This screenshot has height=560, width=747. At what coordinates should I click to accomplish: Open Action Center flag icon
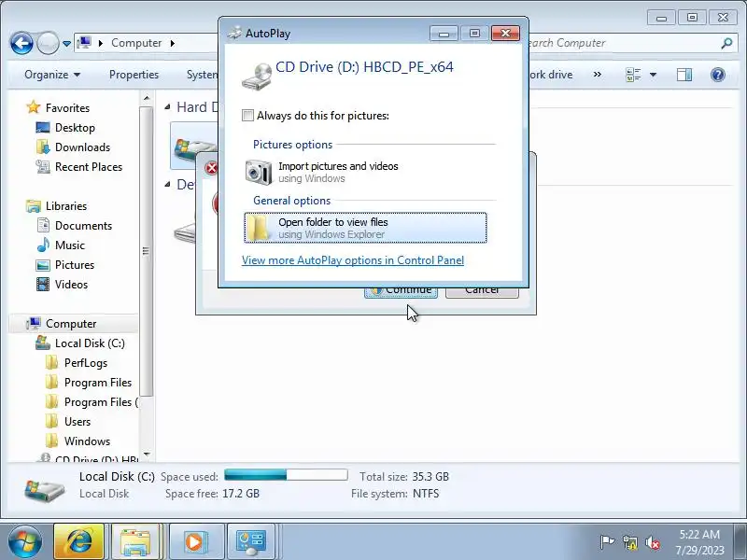[x=606, y=542]
